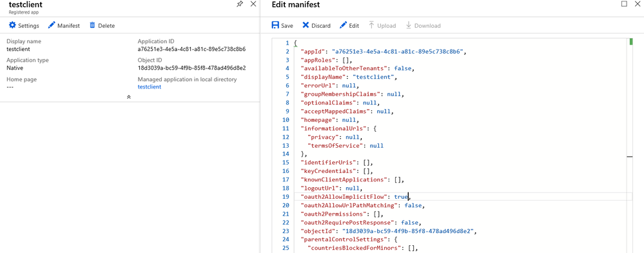Click the Edit pencil icon in manifest toolbar
644x253 pixels.
[x=343, y=25]
